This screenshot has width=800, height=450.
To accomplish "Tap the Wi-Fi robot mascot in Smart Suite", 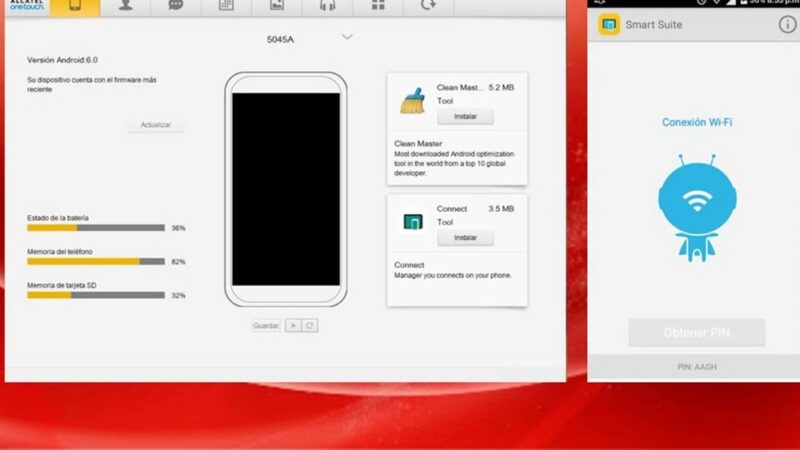I will click(697, 208).
